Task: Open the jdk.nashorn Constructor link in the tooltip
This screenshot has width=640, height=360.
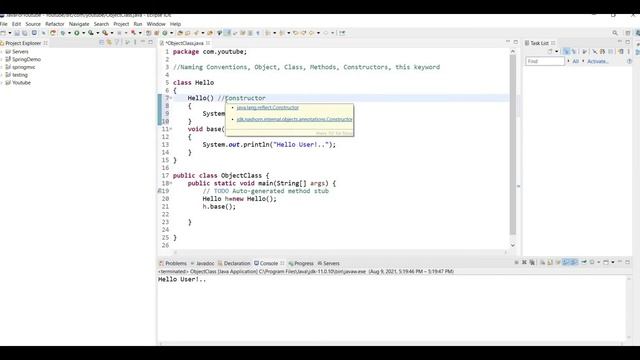Action: tap(294, 119)
